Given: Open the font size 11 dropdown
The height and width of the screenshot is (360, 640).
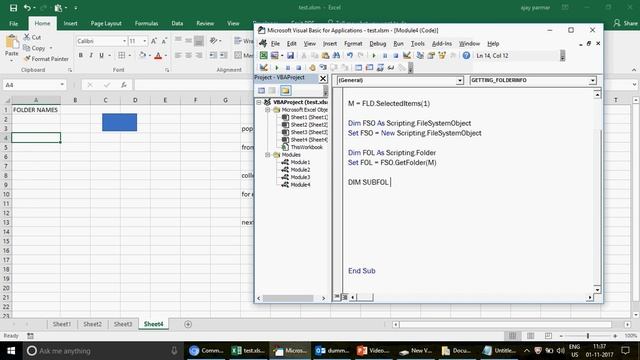Looking at the screenshot, I should 144,41.
